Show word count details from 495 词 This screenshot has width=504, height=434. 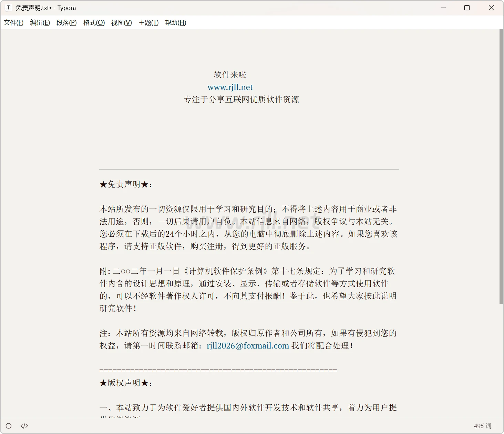point(482,426)
